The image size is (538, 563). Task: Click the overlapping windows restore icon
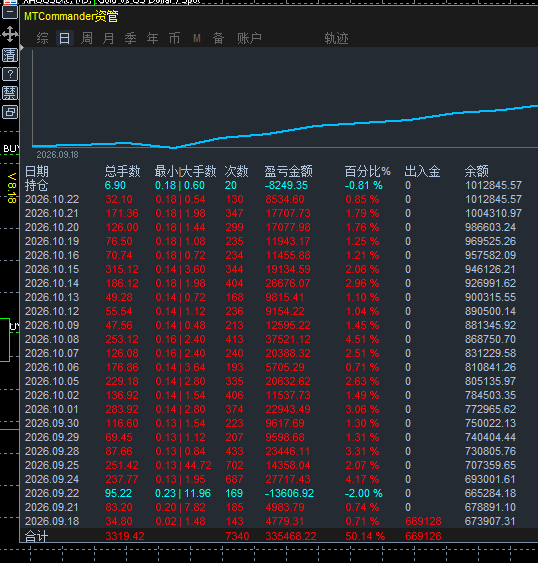(x=10, y=112)
